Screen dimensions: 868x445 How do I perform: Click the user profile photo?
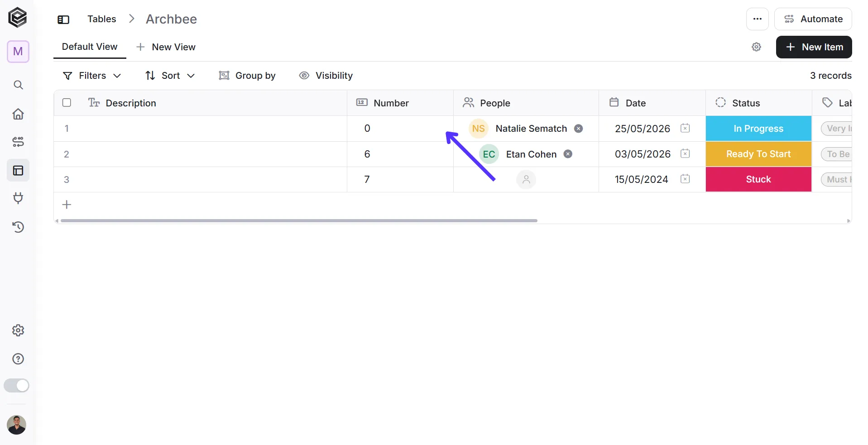[x=17, y=425]
